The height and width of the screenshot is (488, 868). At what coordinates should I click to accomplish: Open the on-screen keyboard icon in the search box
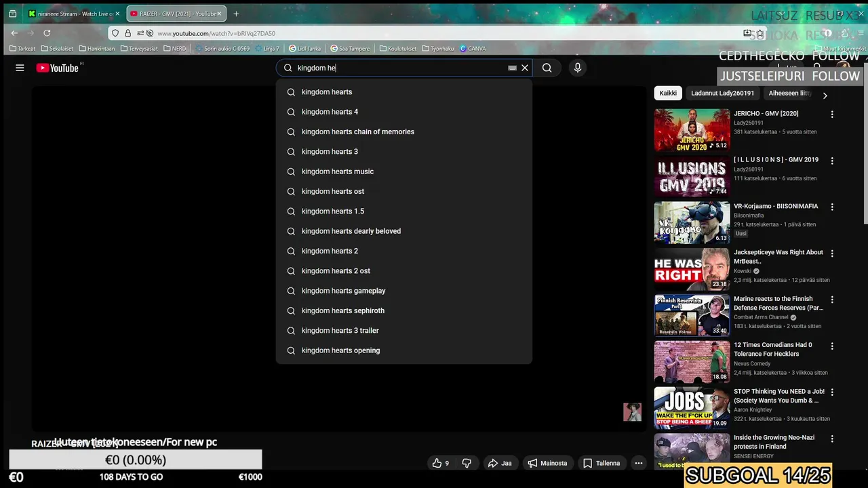pos(512,68)
